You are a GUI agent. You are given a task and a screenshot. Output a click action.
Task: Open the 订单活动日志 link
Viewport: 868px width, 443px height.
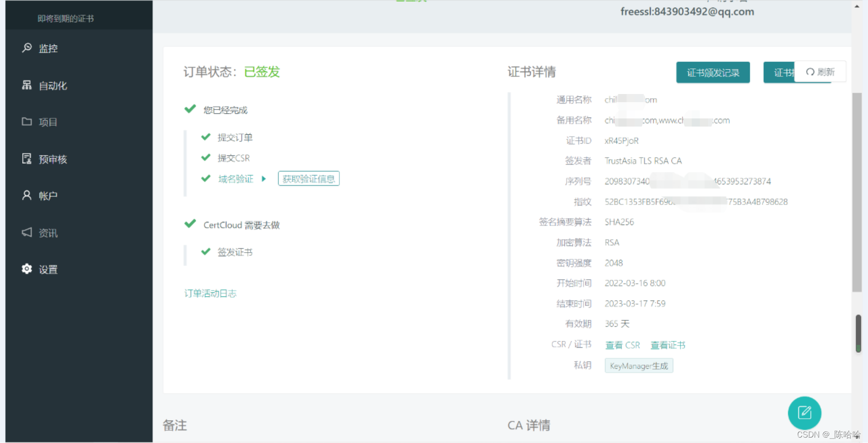pos(210,294)
